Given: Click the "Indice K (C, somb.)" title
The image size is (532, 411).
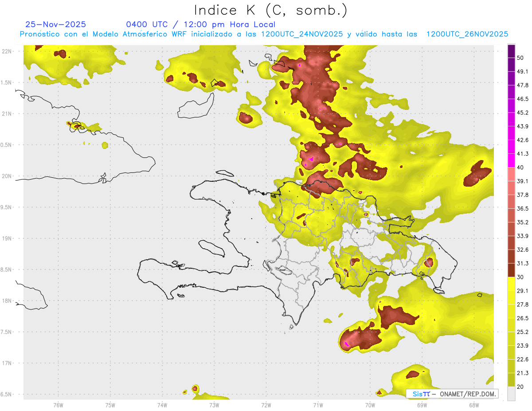Looking at the screenshot, I should click(270, 10).
